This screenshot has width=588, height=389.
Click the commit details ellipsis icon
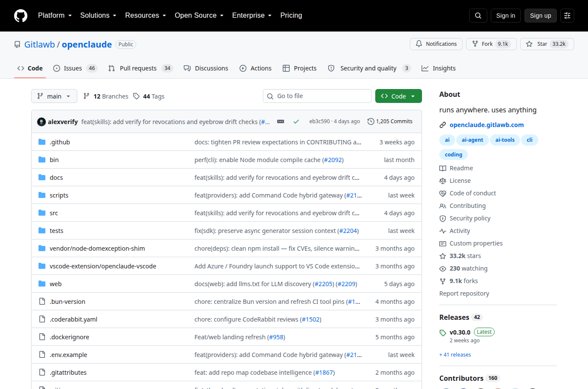pyautogui.click(x=281, y=121)
